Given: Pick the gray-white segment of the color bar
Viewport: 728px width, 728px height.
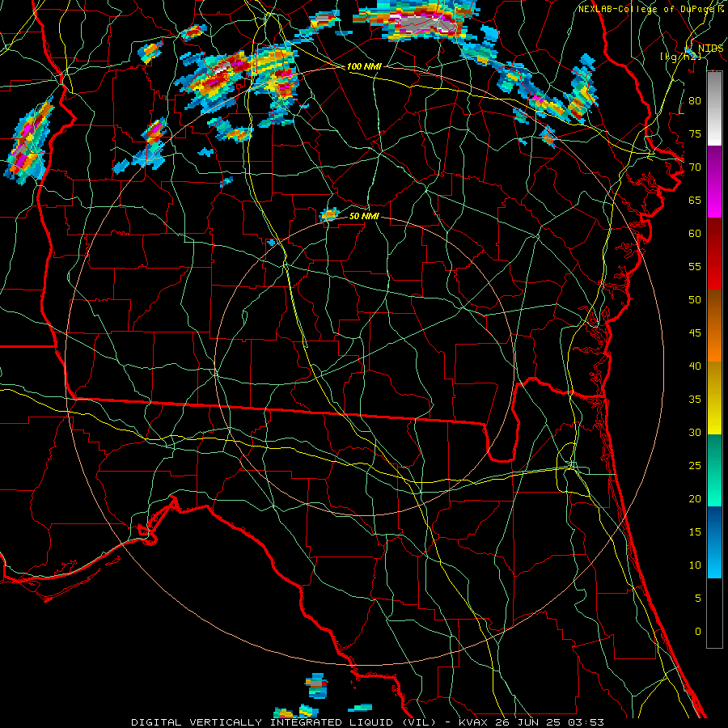Looking at the screenshot, I should pyautogui.click(x=714, y=108).
